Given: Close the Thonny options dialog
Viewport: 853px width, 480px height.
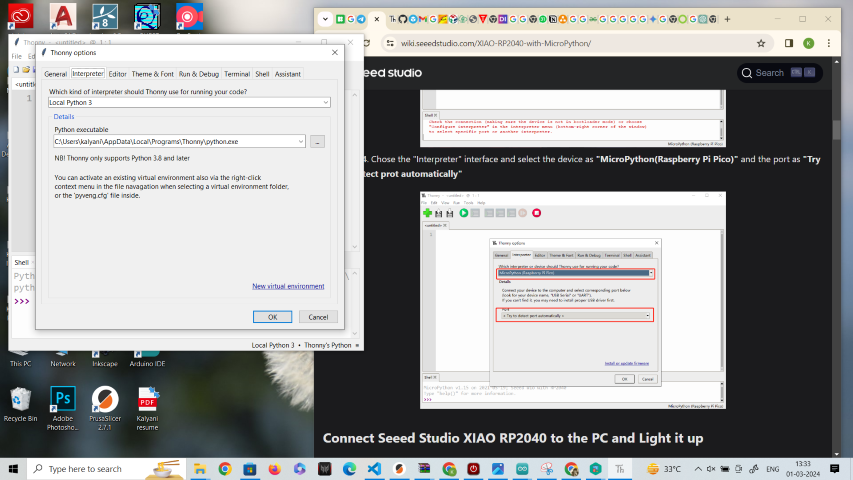Looking at the screenshot, I should (335, 52).
